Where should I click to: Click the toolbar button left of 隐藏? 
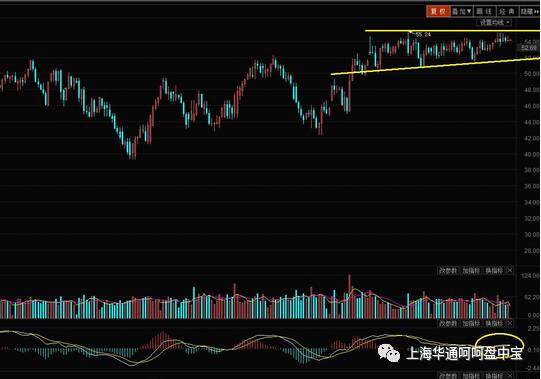(x=507, y=11)
